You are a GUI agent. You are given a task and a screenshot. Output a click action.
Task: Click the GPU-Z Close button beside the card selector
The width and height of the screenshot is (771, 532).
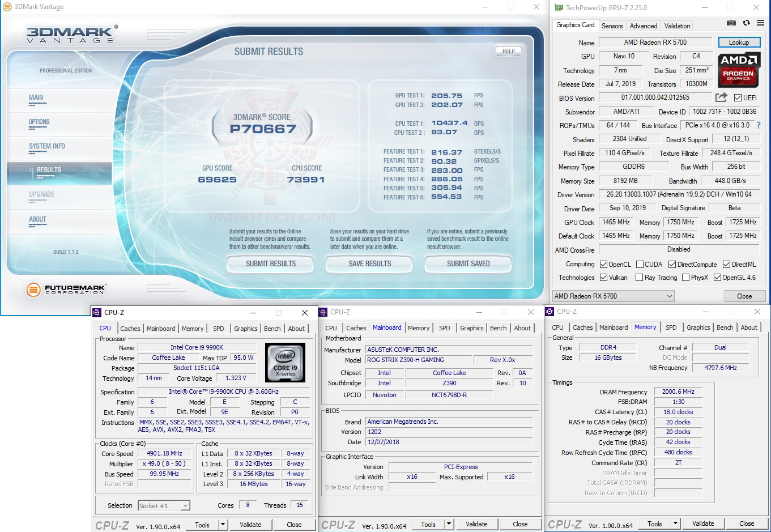point(744,296)
